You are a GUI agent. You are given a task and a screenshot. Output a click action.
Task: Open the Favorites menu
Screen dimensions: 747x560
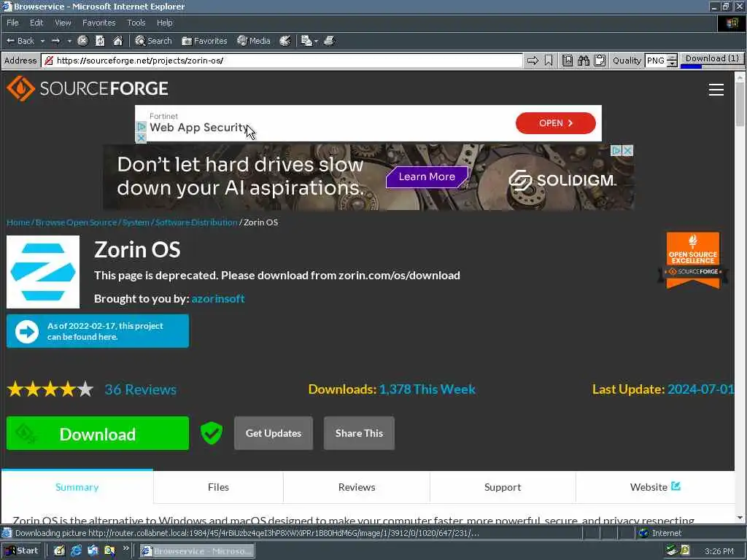(98, 23)
